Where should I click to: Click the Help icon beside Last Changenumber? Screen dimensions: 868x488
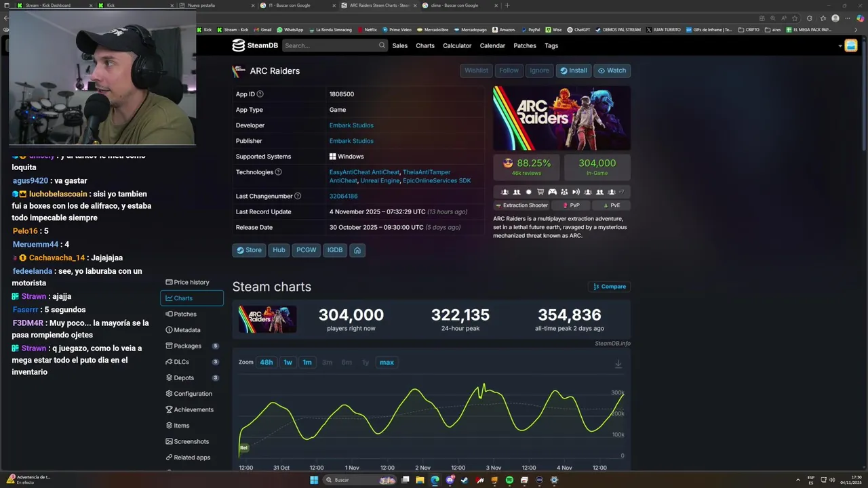point(297,196)
